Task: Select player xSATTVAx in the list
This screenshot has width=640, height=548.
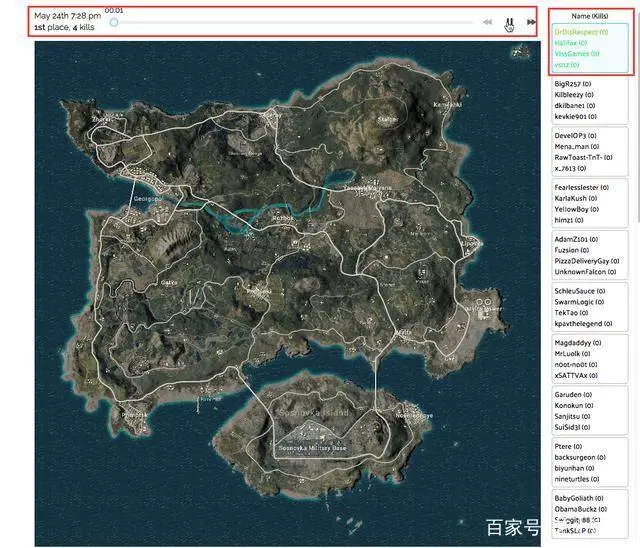Action: [576, 376]
